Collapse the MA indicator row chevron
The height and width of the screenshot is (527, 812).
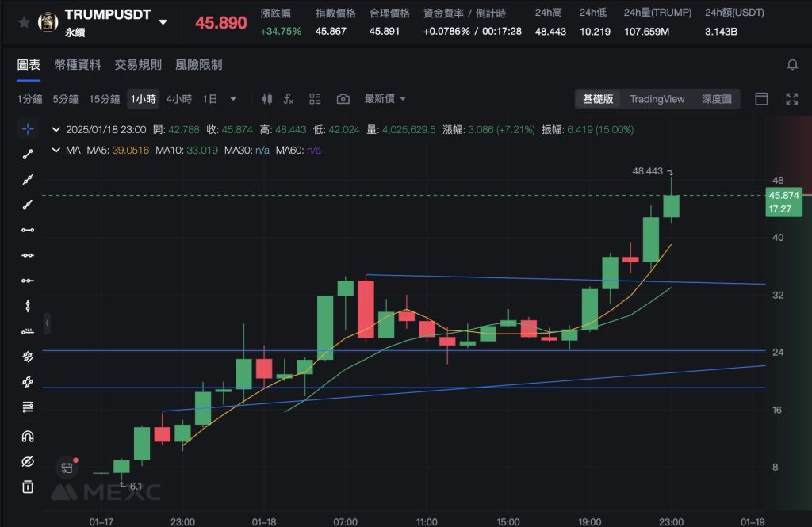(56, 150)
